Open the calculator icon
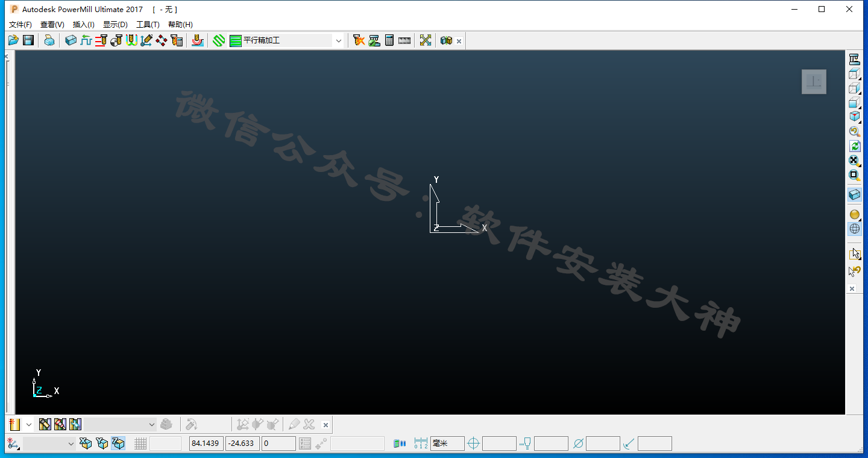868x458 pixels. click(389, 40)
